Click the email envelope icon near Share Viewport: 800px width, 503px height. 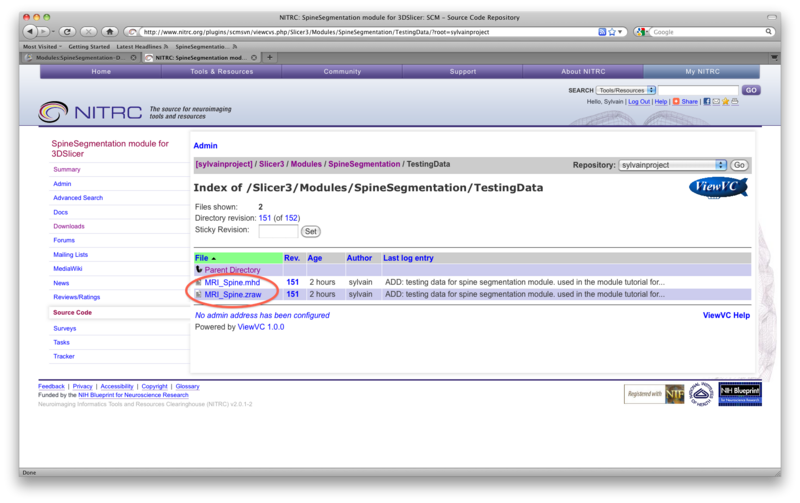click(716, 102)
